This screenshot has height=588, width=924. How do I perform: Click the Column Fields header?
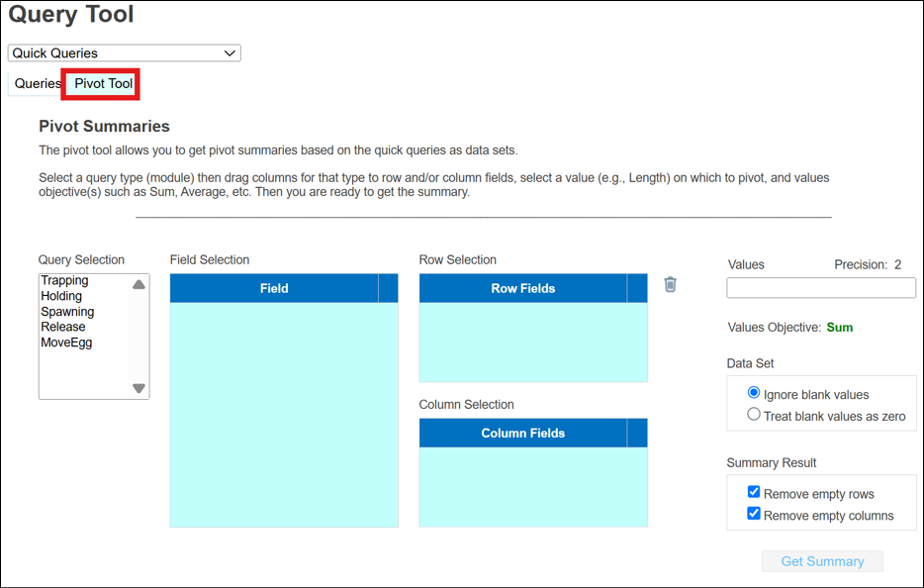point(522,433)
